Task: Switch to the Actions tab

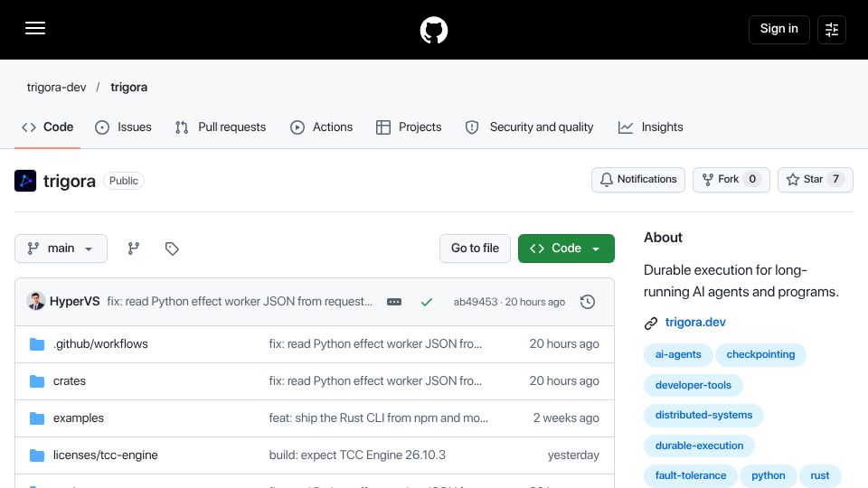Action: pos(321,127)
